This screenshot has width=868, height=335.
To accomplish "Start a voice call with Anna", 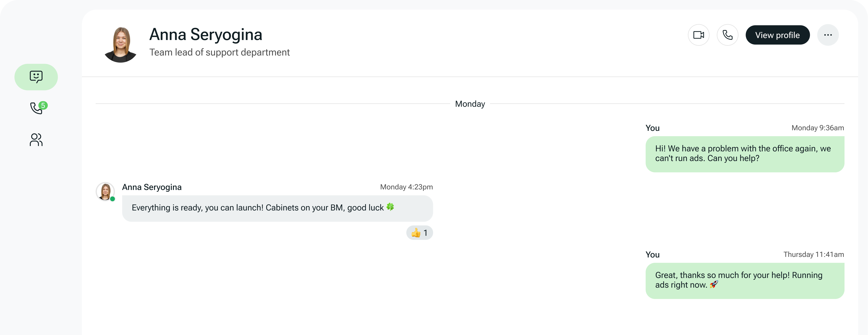I will coord(728,35).
